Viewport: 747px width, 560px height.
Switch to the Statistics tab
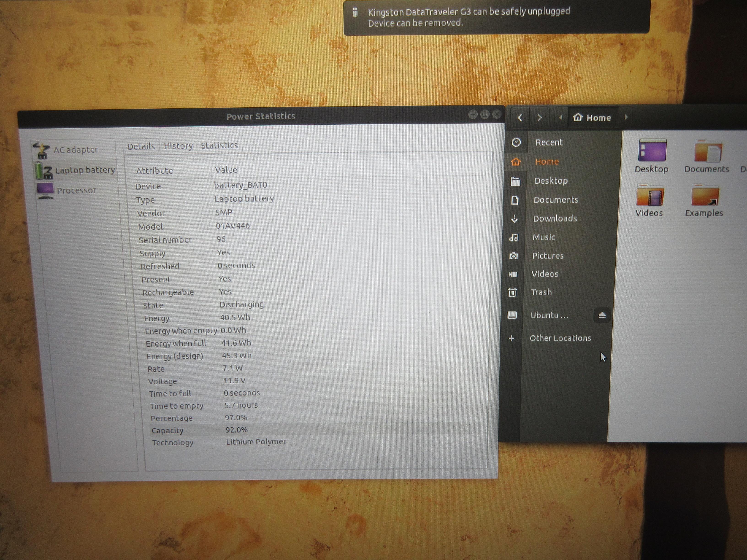[x=219, y=145]
